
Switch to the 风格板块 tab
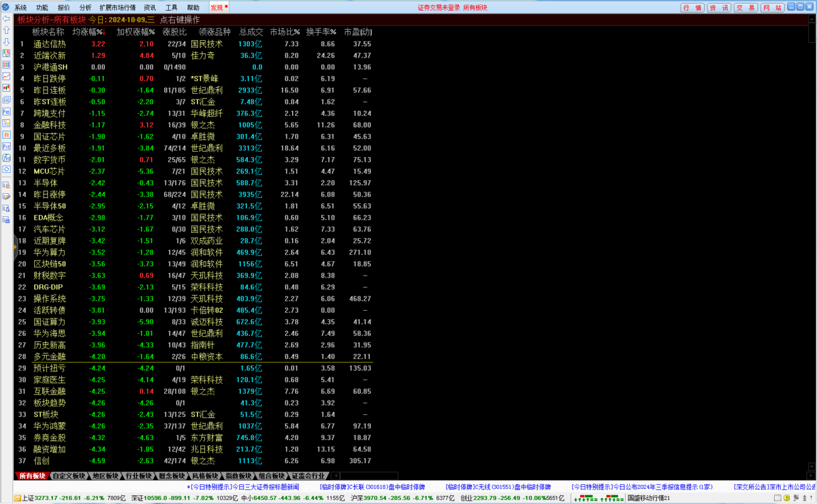[205, 476]
